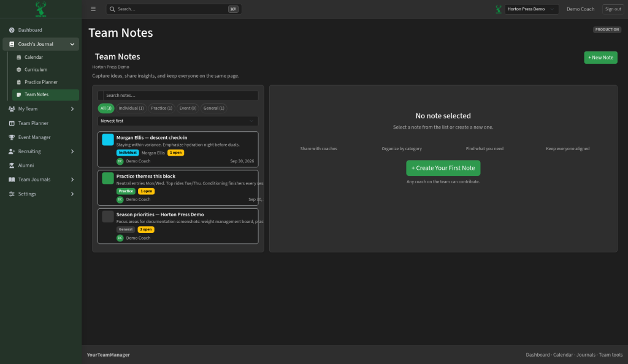Click the Team tools footer link
The height and width of the screenshot is (364, 628).
[610, 355]
